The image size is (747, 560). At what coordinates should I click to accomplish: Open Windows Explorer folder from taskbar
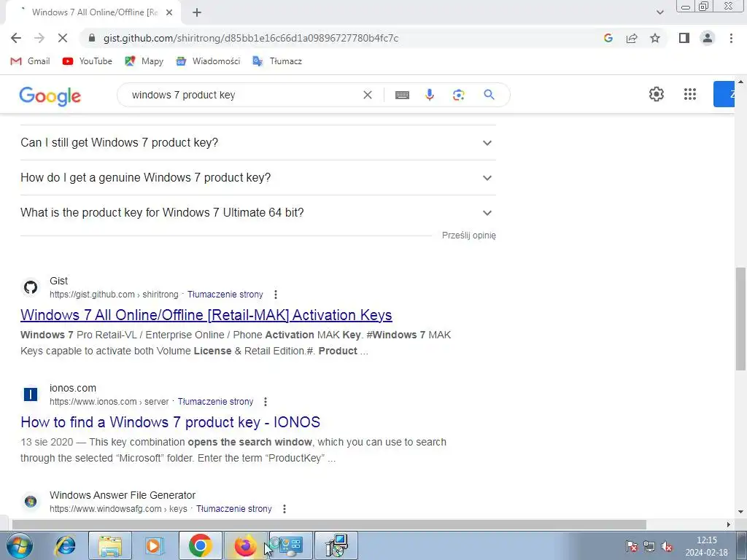click(110, 545)
